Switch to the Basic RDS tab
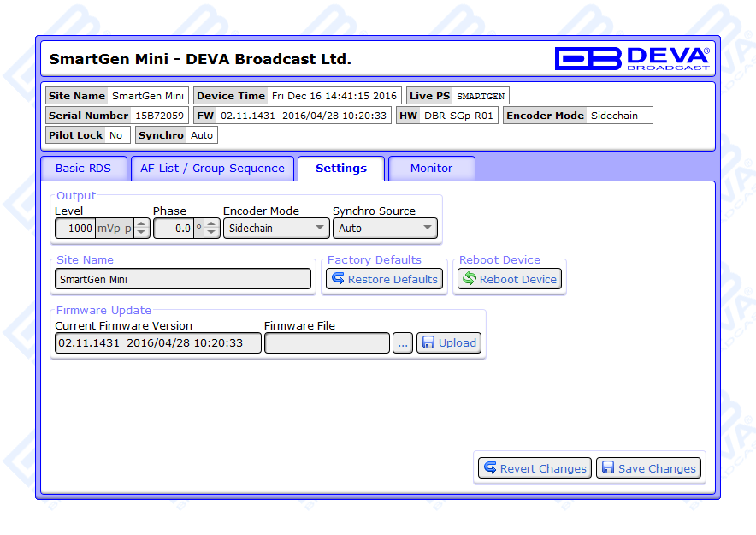Screen dimensions: 756x535 pyautogui.click(x=84, y=169)
